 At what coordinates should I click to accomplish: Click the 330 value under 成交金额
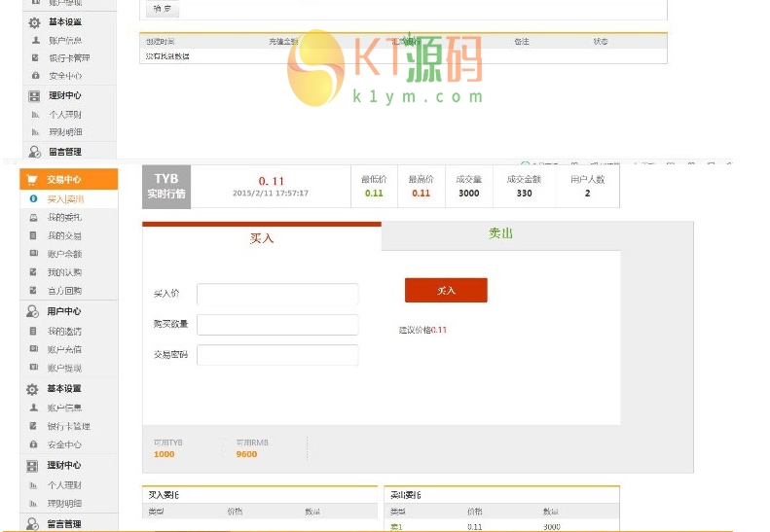pyautogui.click(x=524, y=194)
